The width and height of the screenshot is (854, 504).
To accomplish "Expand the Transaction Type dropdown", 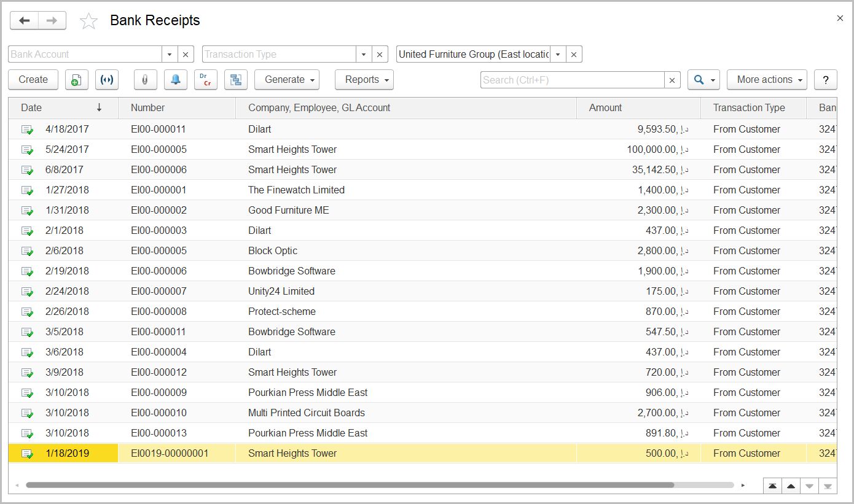I will tap(364, 54).
